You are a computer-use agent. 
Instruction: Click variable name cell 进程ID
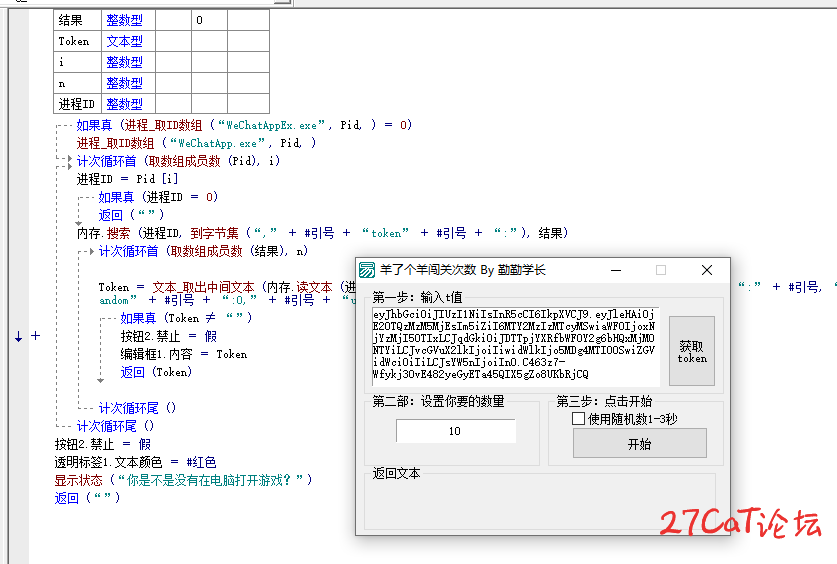pos(77,104)
